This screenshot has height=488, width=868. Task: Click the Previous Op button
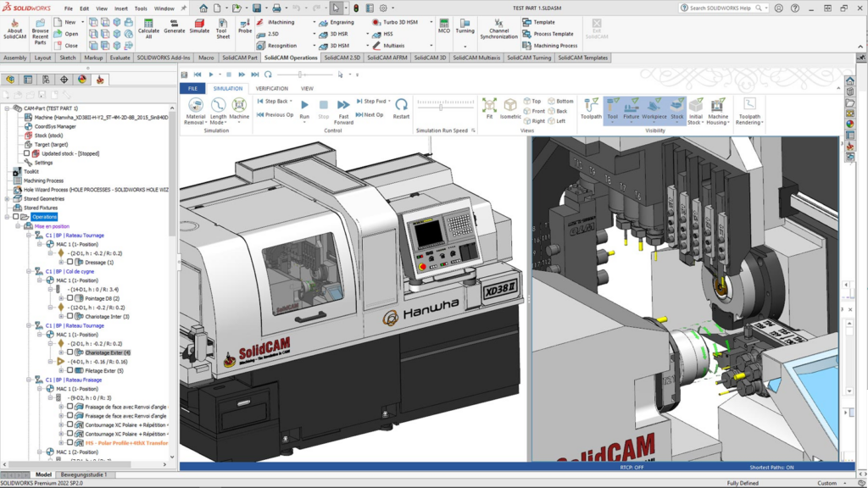tap(275, 115)
